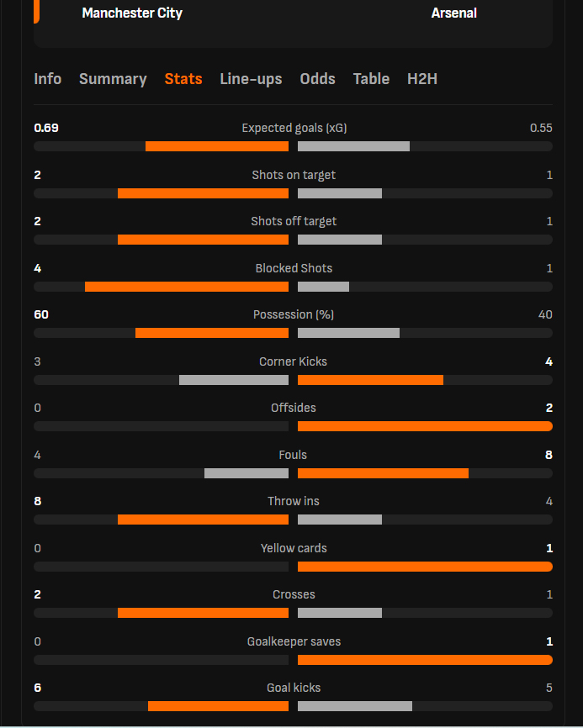Click the gray Goal kicks bar for Arsenal
This screenshot has height=728, width=583.
point(355,706)
